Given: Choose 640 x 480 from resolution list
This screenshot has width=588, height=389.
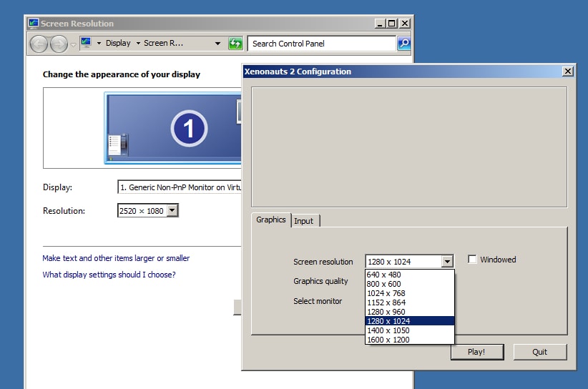Looking at the screenshot, I should (x=409, y=275).
